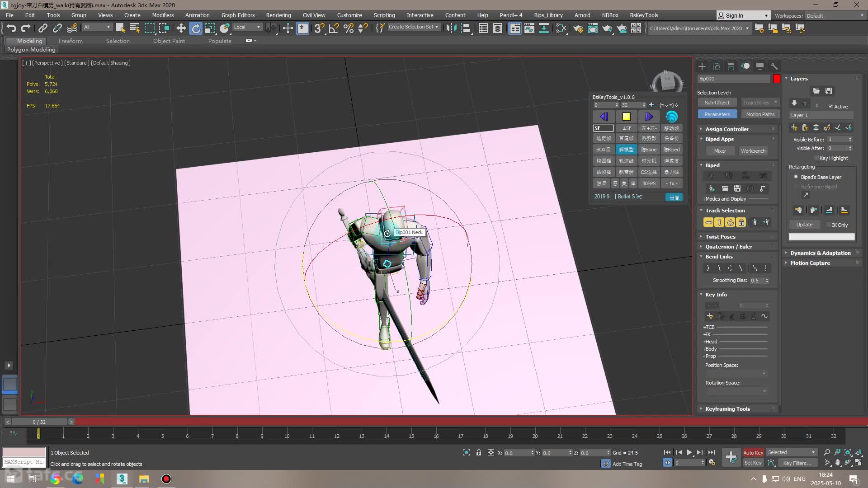Toggle the Set Key mode button
Image resolution: width=868 pixels, height=488 pixels.
(x=753, y=463)
